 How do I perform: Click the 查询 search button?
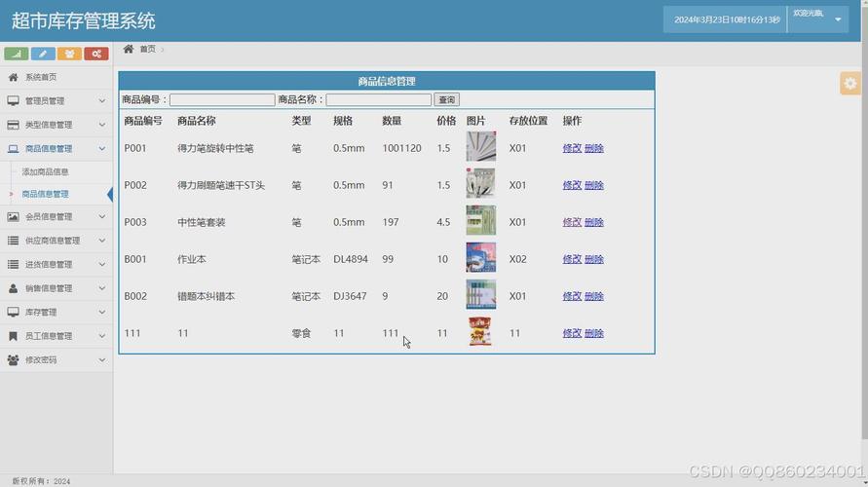click(447, 99)
